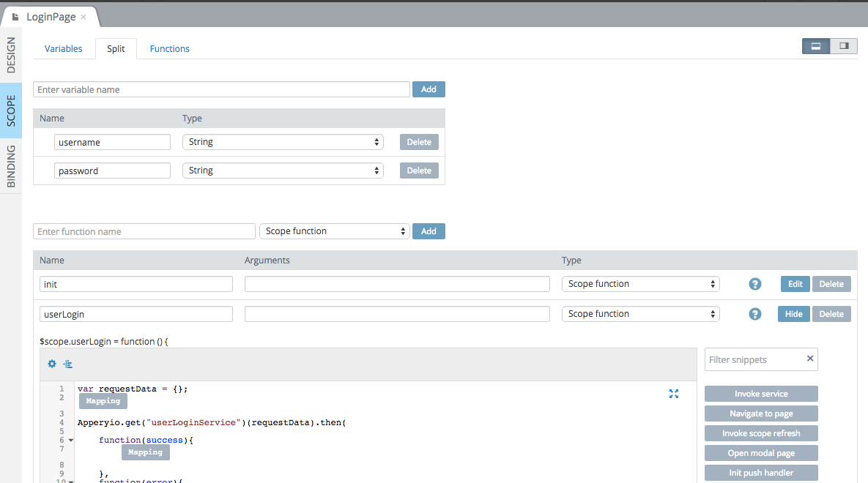Delete the username variable

[419, 142]
